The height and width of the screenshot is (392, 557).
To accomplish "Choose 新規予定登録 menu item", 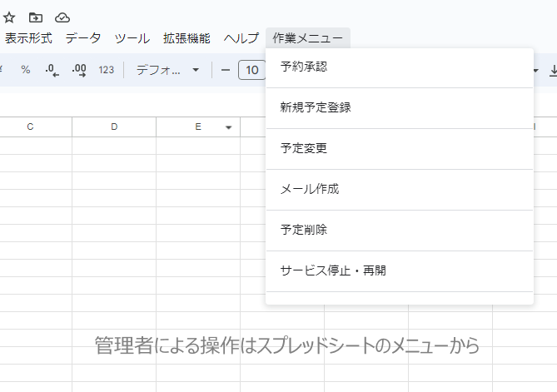I will (400, 107).
